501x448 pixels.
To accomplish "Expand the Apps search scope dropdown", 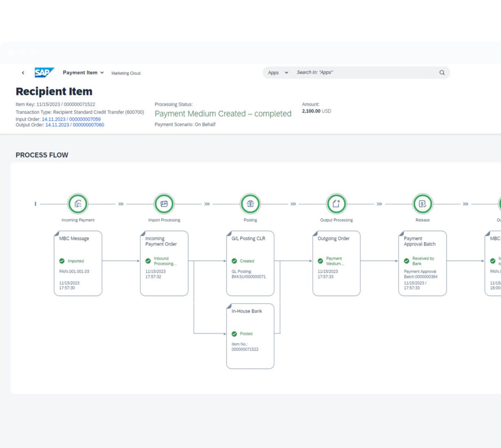I will coord(278,72).
